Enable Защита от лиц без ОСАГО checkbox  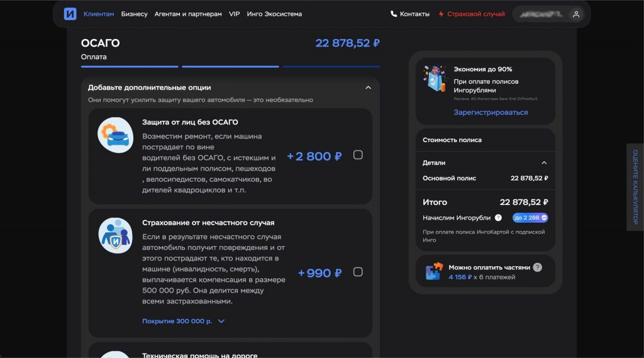click(x=358, y=155)
